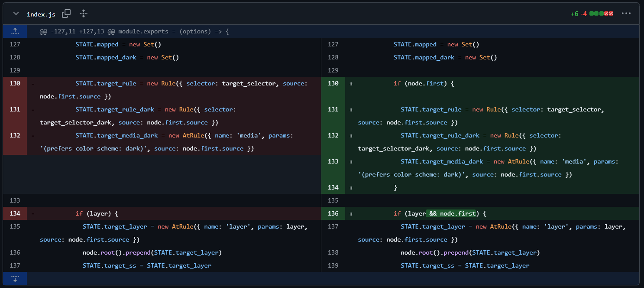644x288 pixels.
Task: Click right closing brace on line 134
Action: (x=395, y=187)
